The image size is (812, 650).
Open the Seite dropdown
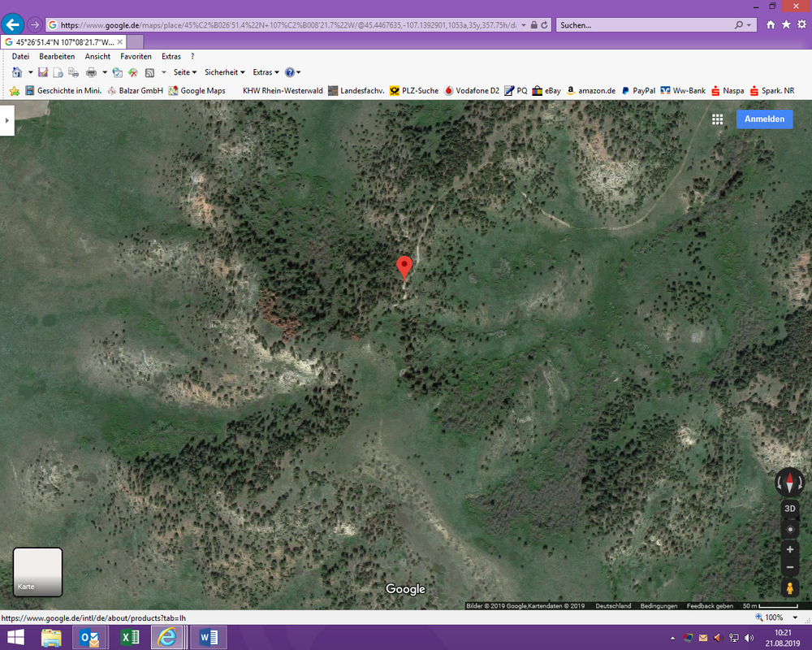(185, 72)
